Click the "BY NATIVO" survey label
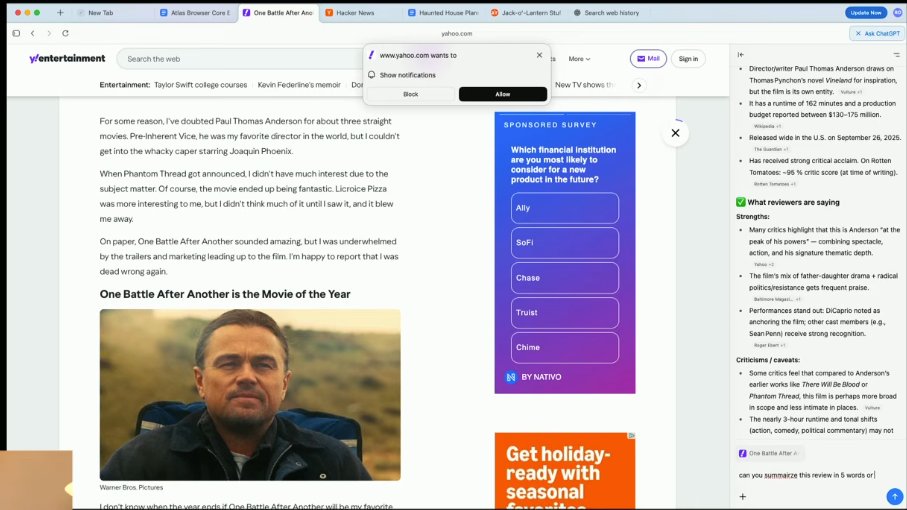 [541, 377]
